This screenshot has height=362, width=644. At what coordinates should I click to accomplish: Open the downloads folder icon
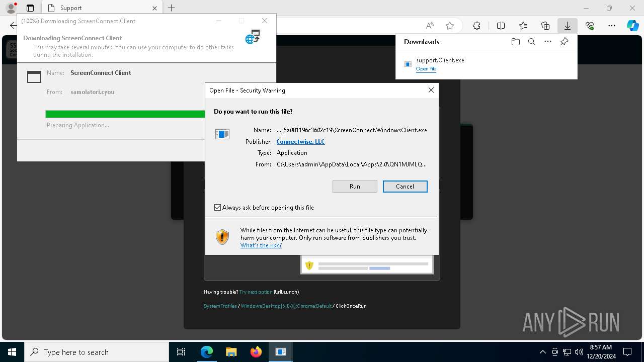click(515, 42)
